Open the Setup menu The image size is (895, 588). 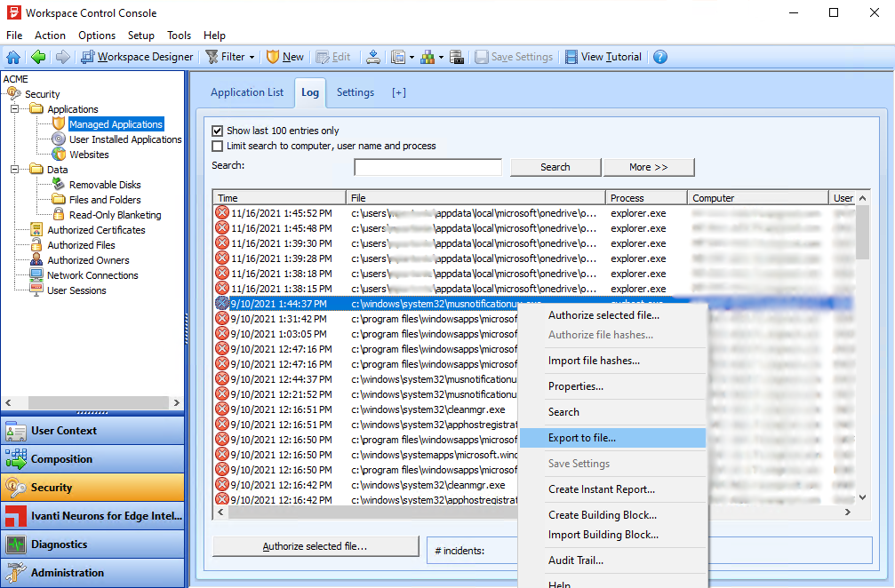(x=140, y=36)
